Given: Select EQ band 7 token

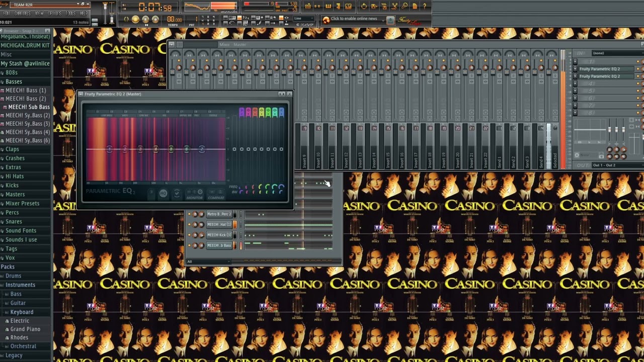Looking at the screenshot, I should (202, 149).
